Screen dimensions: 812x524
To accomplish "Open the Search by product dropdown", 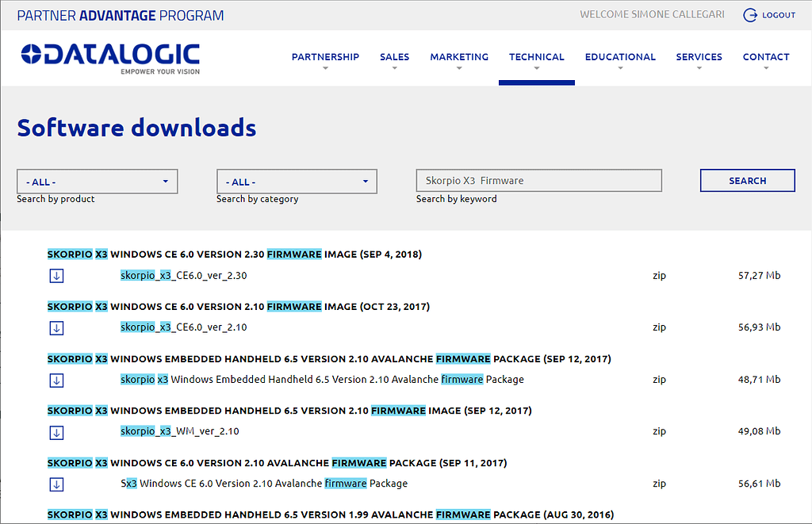I will tap(97, 182).
